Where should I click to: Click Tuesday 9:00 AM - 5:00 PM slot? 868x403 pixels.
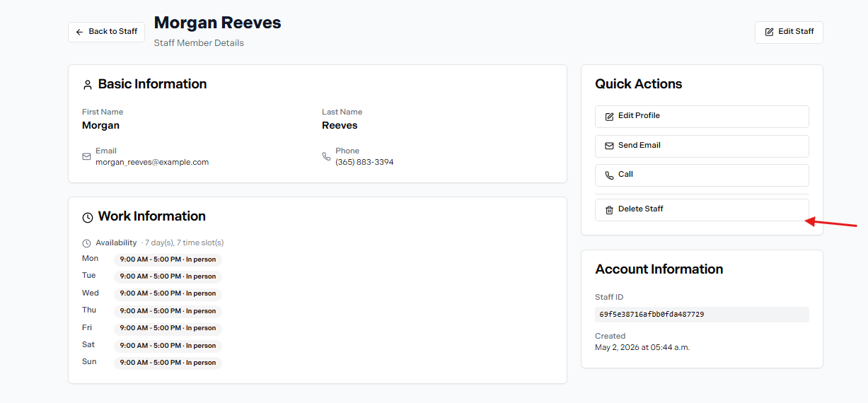[168, 276]
